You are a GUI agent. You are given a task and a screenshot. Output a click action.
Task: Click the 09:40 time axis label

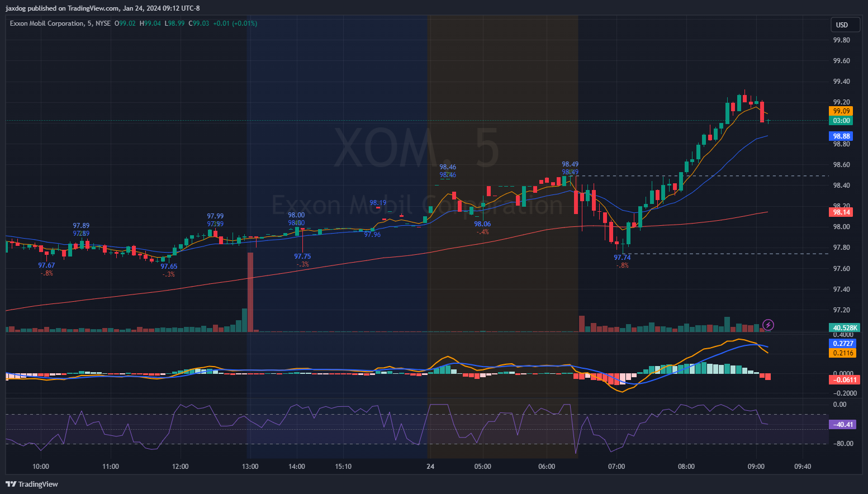coord(803,467)
